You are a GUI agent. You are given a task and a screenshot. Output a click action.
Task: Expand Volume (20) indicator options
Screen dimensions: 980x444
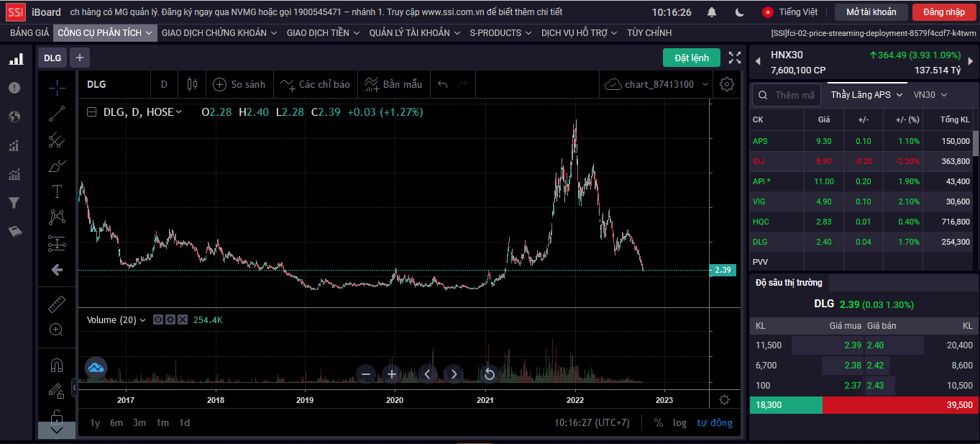(142, 320)
